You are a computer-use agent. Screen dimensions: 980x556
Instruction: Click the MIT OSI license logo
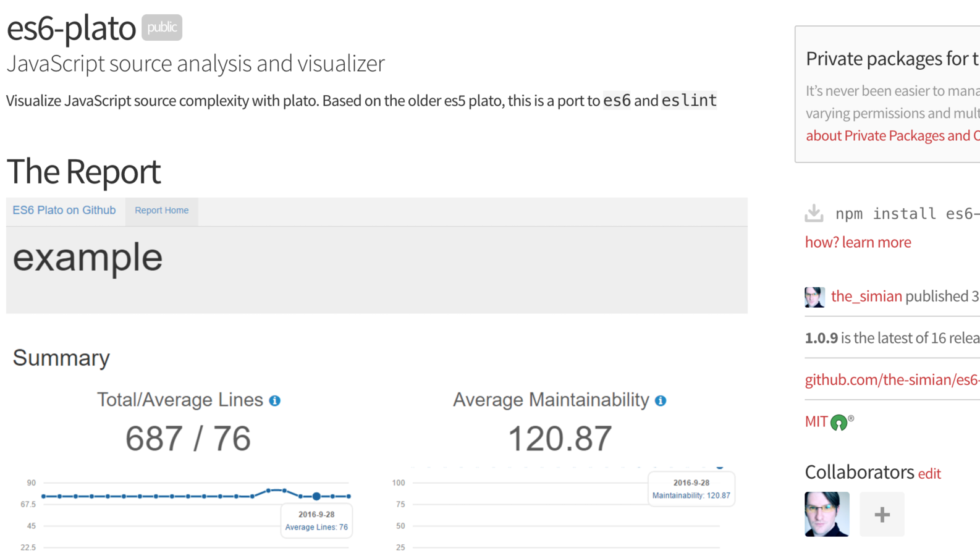(x=839, y=423)
